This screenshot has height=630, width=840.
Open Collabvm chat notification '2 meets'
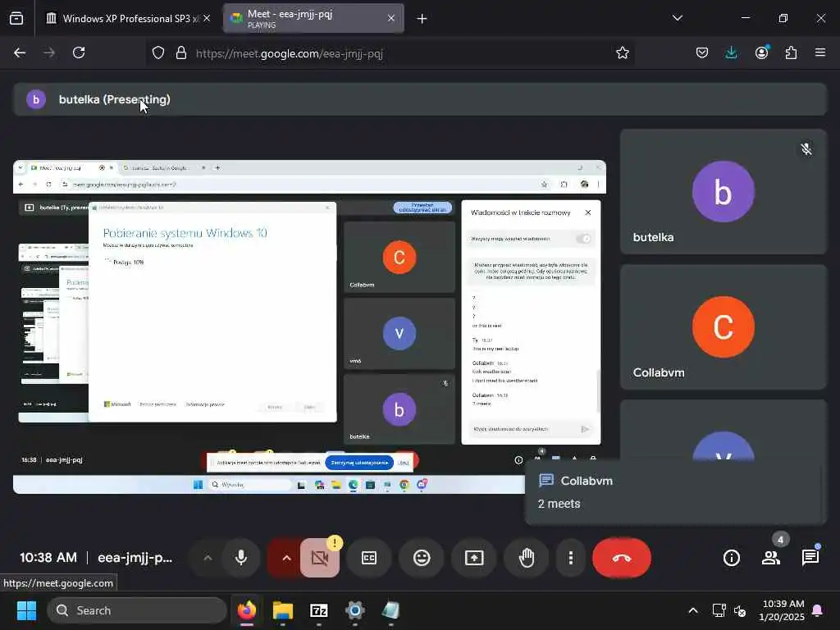[676, 492]
